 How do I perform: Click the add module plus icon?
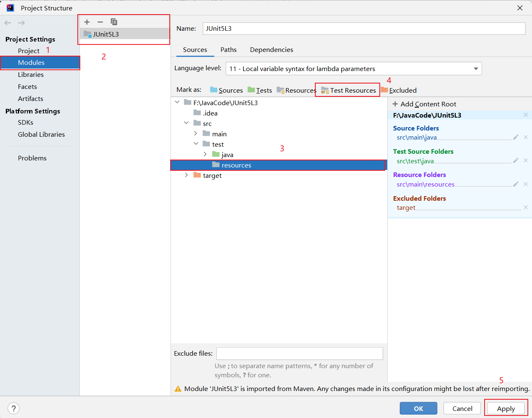tap(87, 22)
